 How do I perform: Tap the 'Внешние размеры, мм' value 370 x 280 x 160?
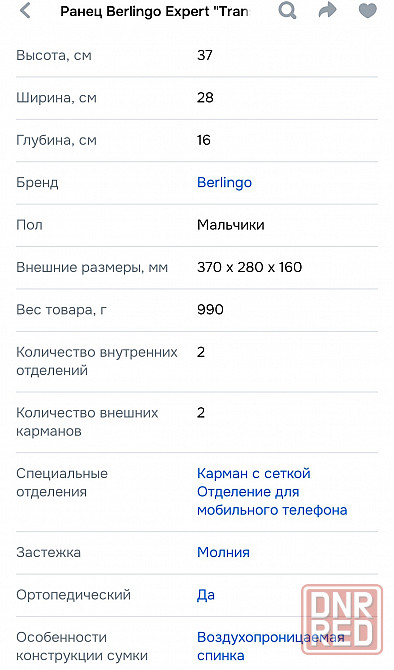250,267
